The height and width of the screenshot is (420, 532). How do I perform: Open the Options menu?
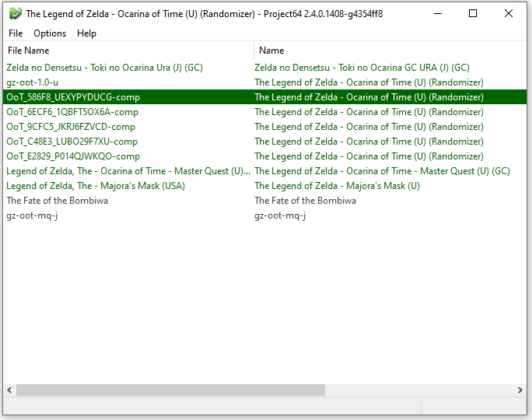(50, 33)
